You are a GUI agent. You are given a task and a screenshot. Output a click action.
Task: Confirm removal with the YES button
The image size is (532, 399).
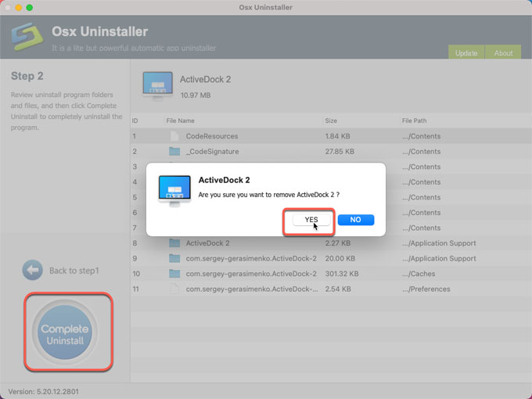(311, 220)
